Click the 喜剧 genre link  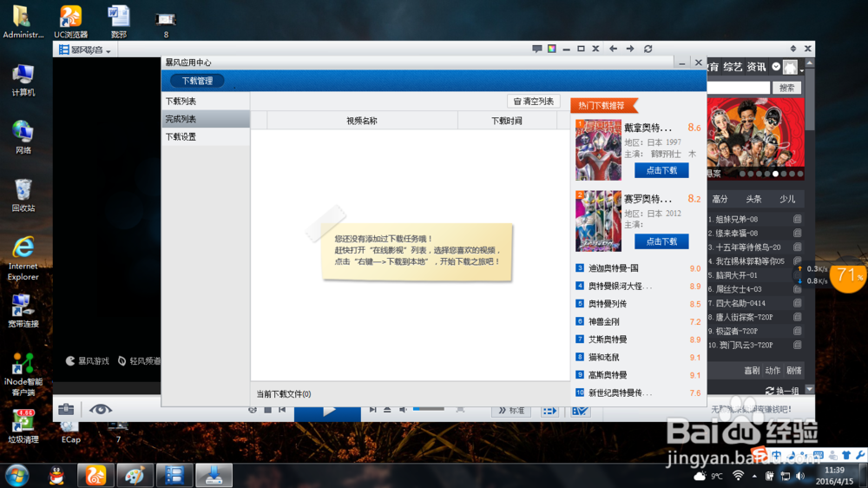coord(752,371)
